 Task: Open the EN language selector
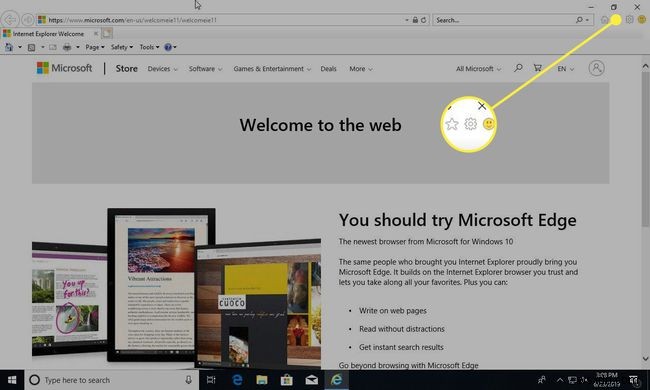(x=565, y=69)
